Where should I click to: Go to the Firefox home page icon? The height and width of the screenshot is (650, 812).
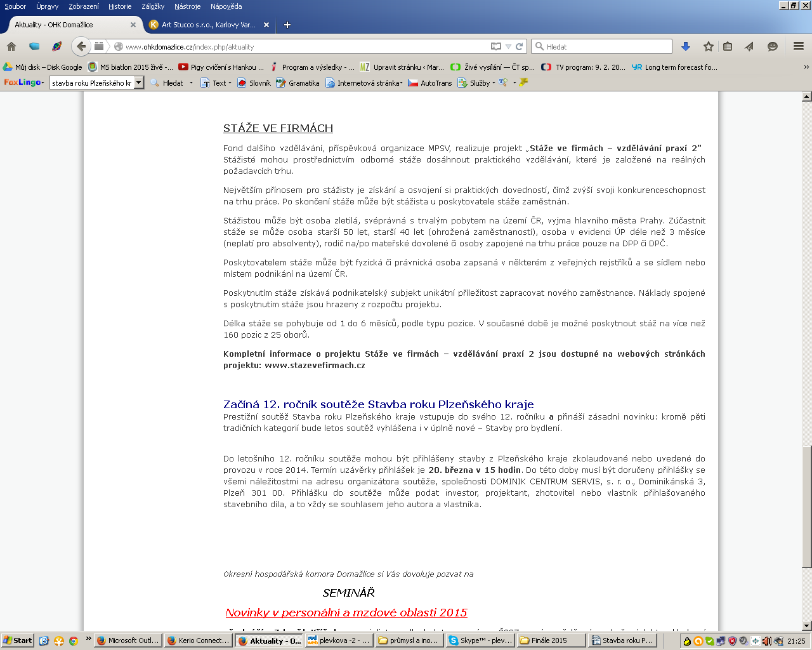[11, 46]
